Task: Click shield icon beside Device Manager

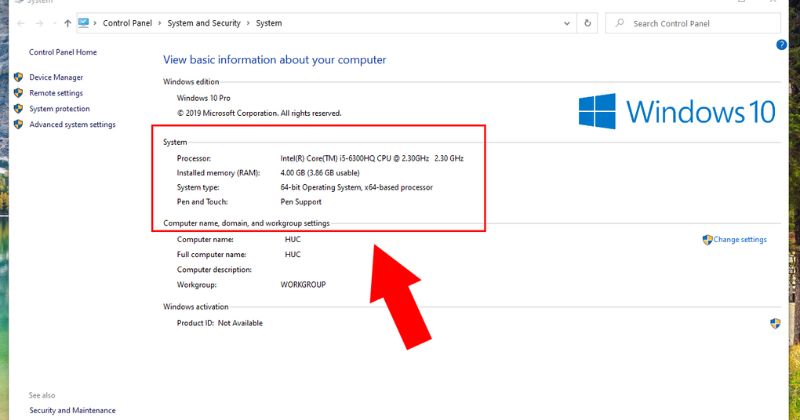Action: point(18,77)
